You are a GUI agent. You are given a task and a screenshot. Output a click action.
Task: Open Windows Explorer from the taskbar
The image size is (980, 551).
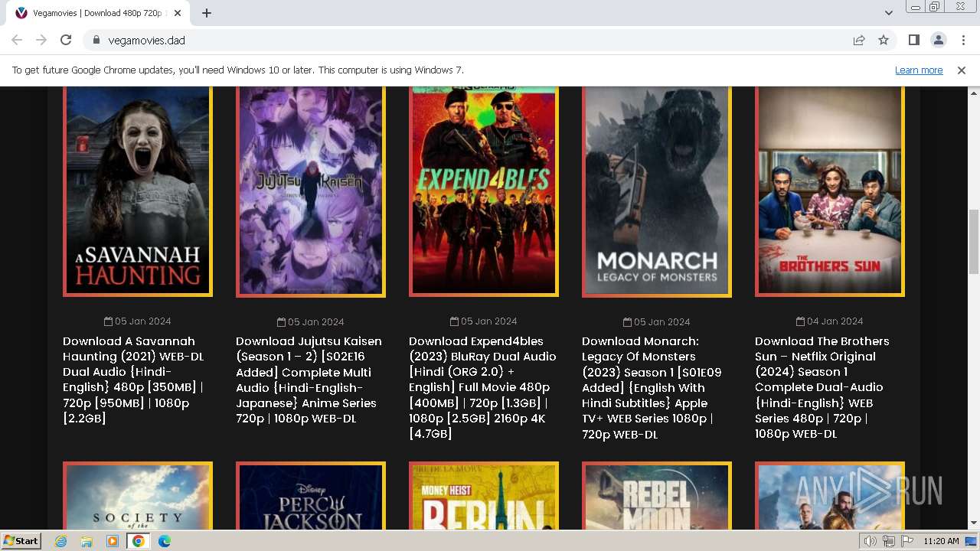[87, 541]
